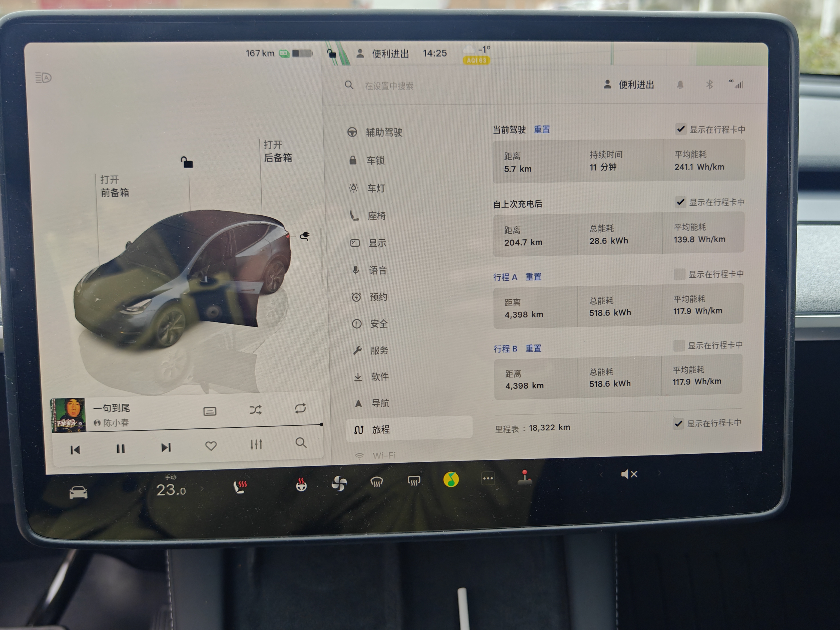
Task: Select the 旅程 Trips menu
Action: click(409, 429)
